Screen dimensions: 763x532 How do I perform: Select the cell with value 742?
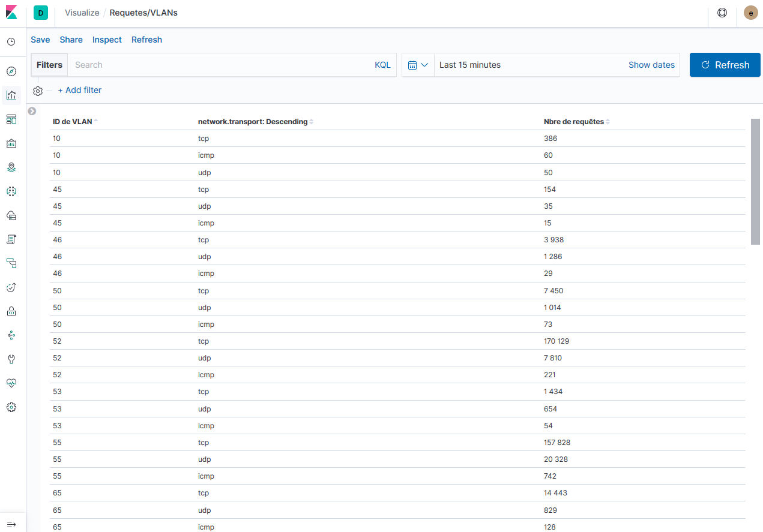click(550, 476)
